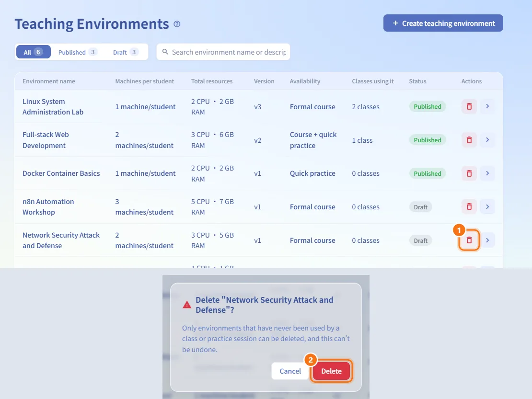
Task: Open the help icon beside Teaching Environments
Action: tap(177, 24)
